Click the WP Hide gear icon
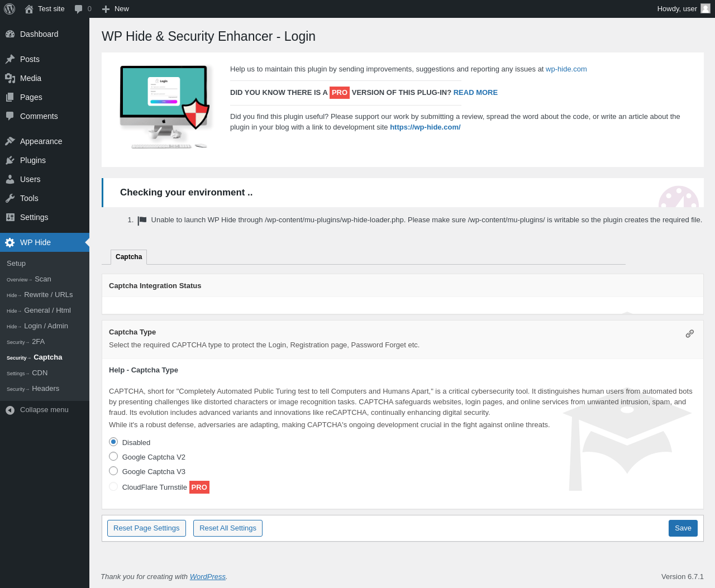Screen dimensions: 715x588 tap(10, 242)
